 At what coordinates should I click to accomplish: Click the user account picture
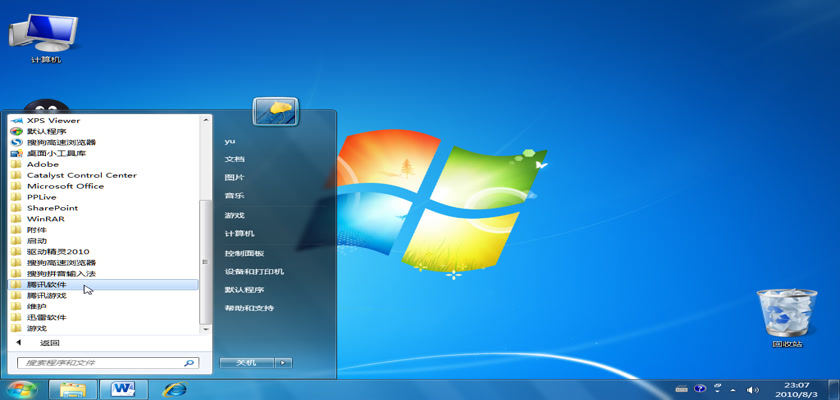pyautogui.click(x=275, y=111)
